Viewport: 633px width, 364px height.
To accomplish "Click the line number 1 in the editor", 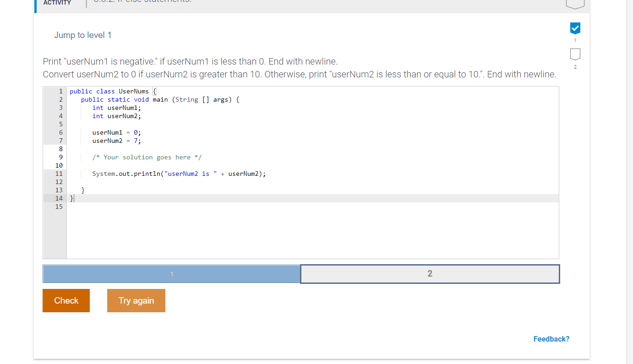I will click(x=60, y=91).
